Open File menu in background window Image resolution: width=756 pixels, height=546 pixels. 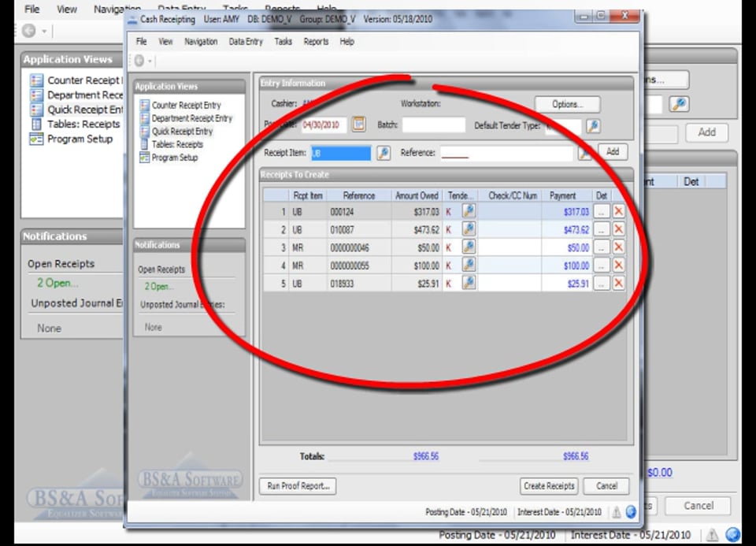[x=31, y=9]
